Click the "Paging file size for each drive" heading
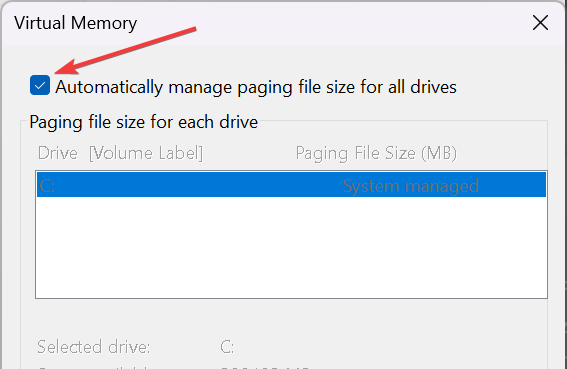The height and width of the screenshot is (369, 567). pos(144,122)
